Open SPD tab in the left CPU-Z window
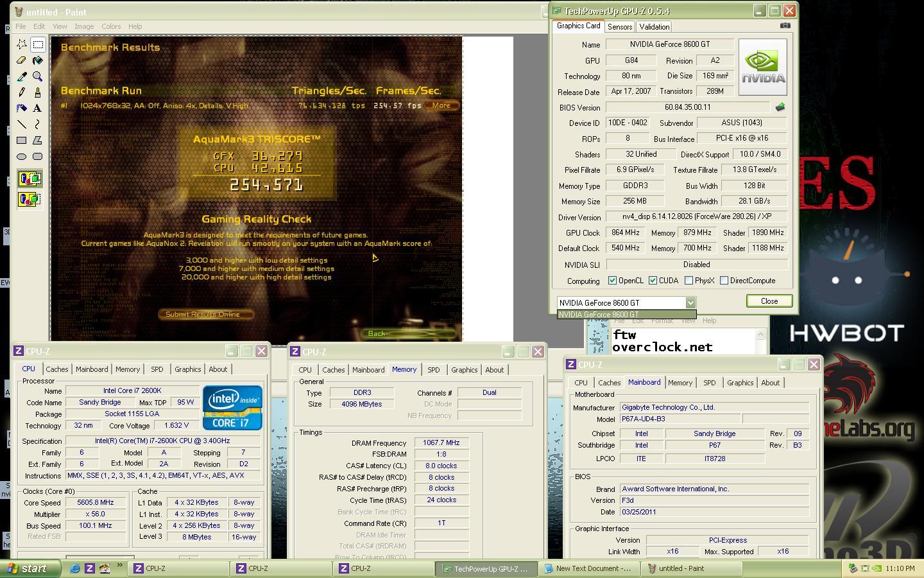 tap(157, 369)
